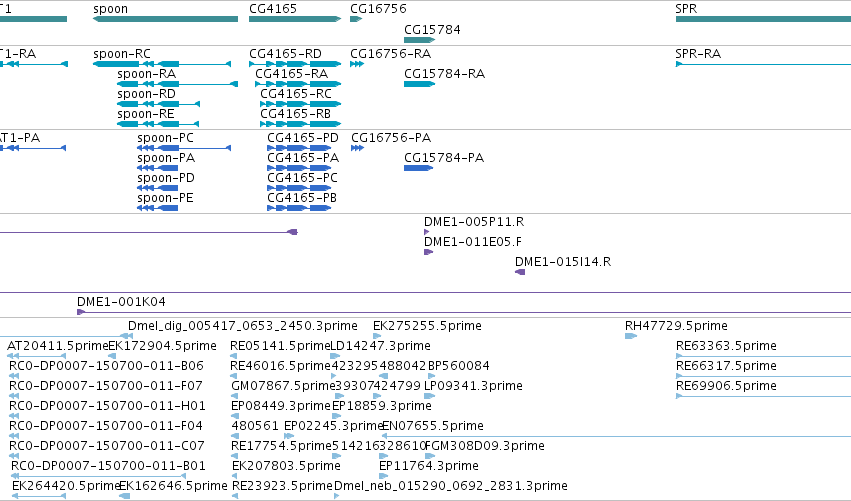The height and width of the screenshot is (501, 851).
Task: Select EST EP18859.3prime
Action: [x=382, y=407]
